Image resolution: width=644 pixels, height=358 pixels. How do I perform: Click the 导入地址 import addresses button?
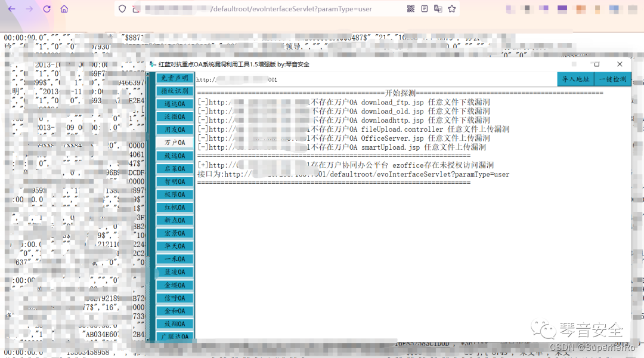coord(575,78)
